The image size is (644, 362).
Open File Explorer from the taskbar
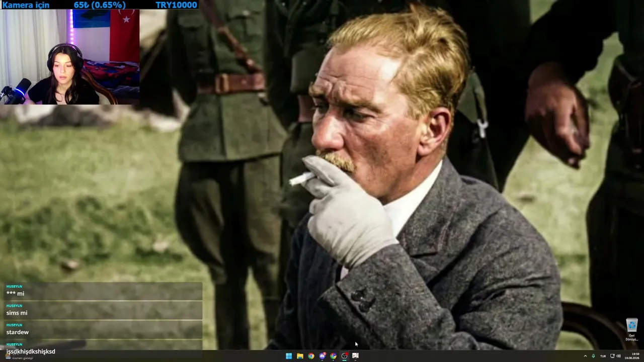pyautogui.click(x=300, y=356)
